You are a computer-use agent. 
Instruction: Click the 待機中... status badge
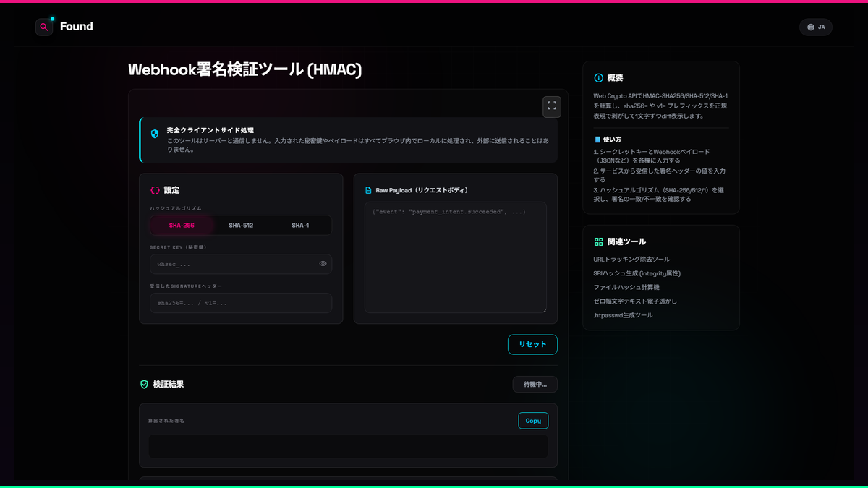(535, 385)
